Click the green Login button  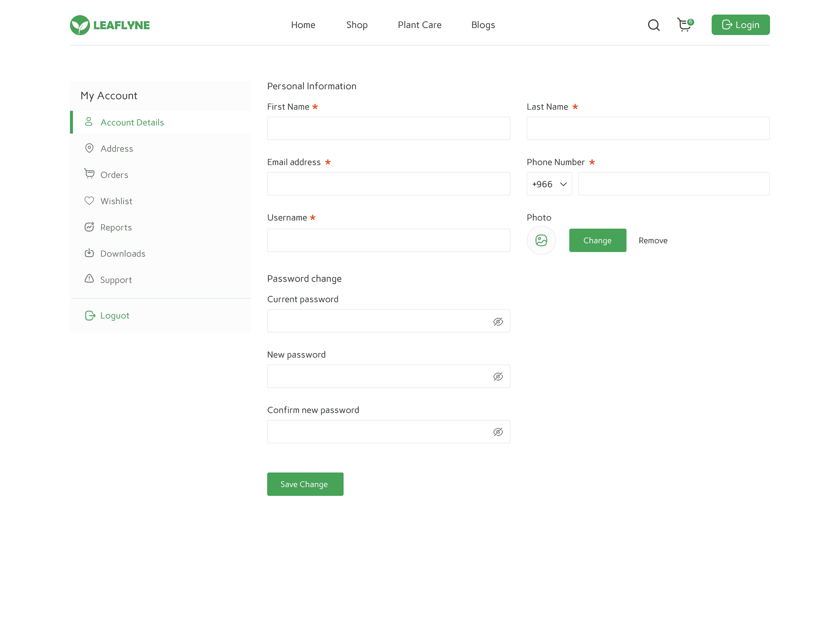click(740, 25)
